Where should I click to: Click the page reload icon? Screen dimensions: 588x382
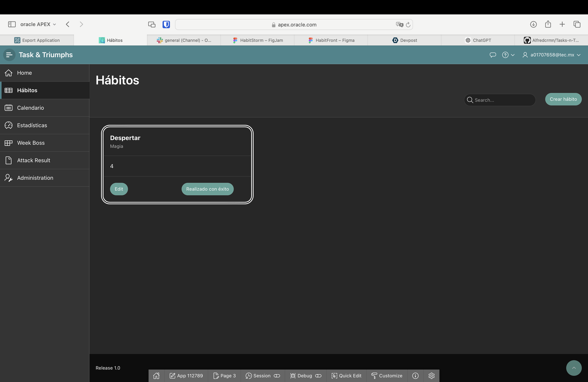click(408, 25)
